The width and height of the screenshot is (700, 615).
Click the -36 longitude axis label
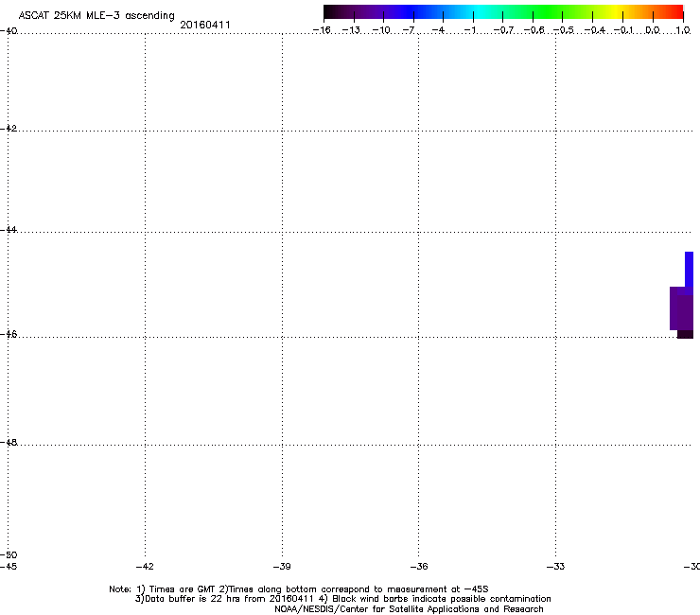click(x=419, y=567)
